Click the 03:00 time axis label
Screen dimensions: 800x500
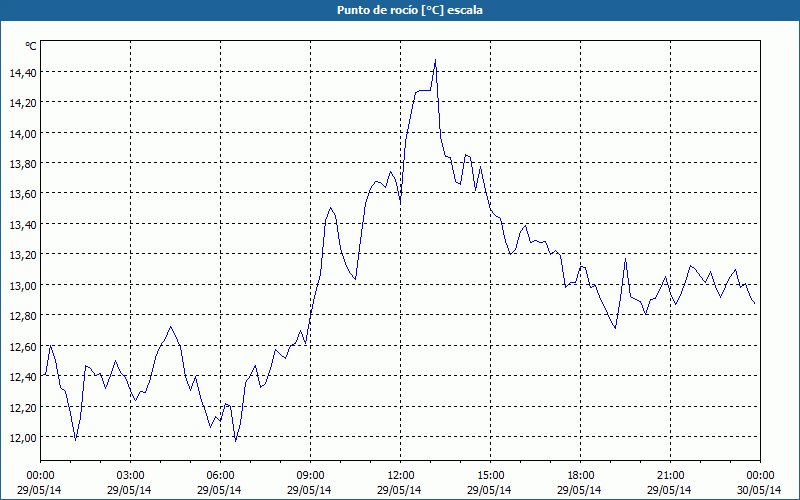(130, 475)
